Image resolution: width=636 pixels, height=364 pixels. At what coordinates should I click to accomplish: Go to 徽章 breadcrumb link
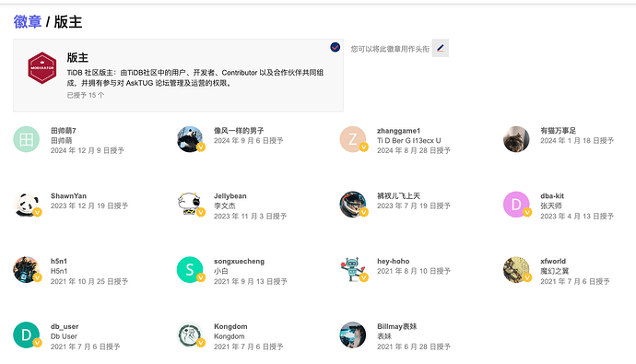pyautogui.click(x=27, y=22)
